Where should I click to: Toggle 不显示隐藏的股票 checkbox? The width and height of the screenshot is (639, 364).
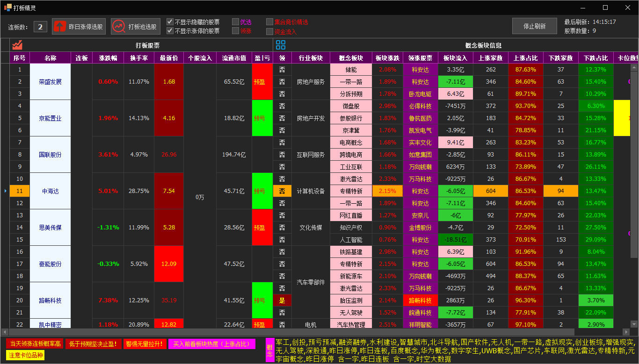(170, 22)
